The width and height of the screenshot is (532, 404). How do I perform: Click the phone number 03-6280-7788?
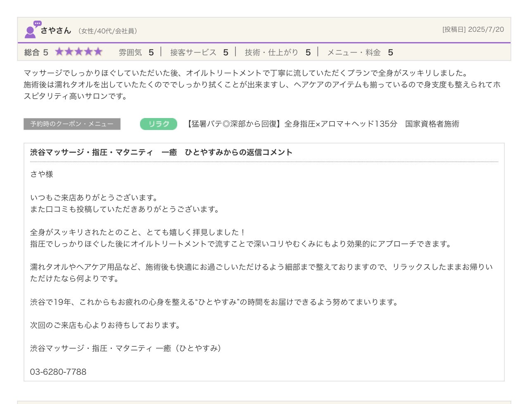58,372
